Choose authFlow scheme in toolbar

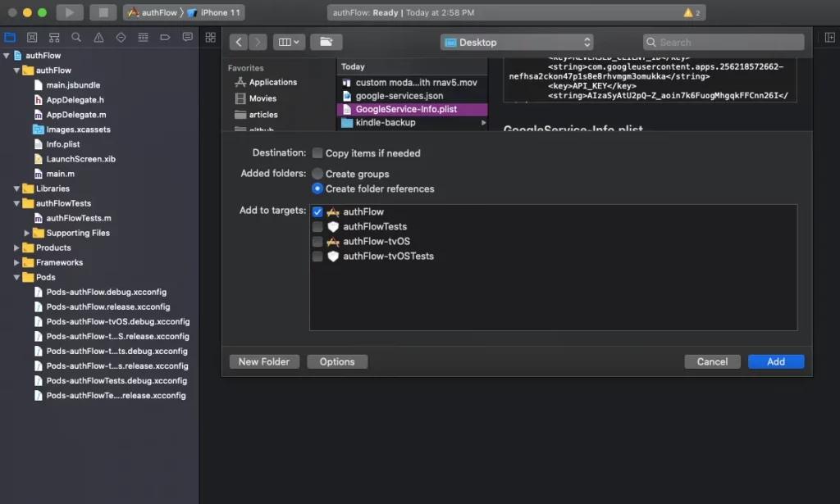[x=152, y=12]
